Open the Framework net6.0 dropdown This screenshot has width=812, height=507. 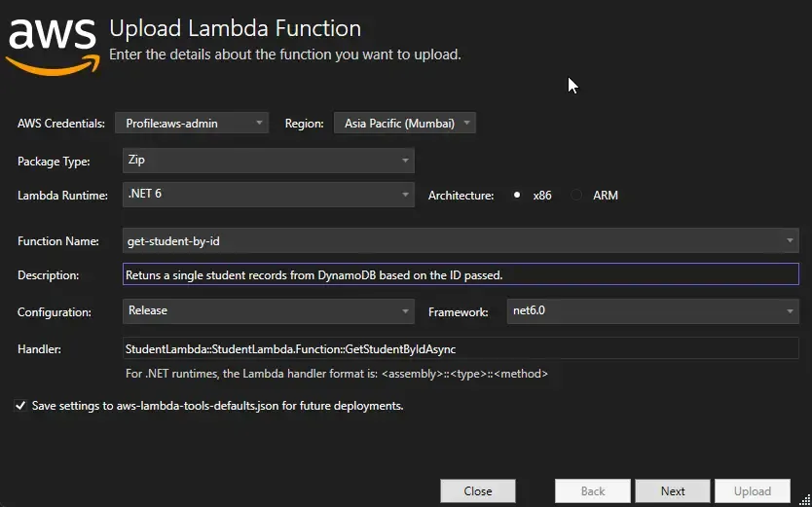point(652,311)
